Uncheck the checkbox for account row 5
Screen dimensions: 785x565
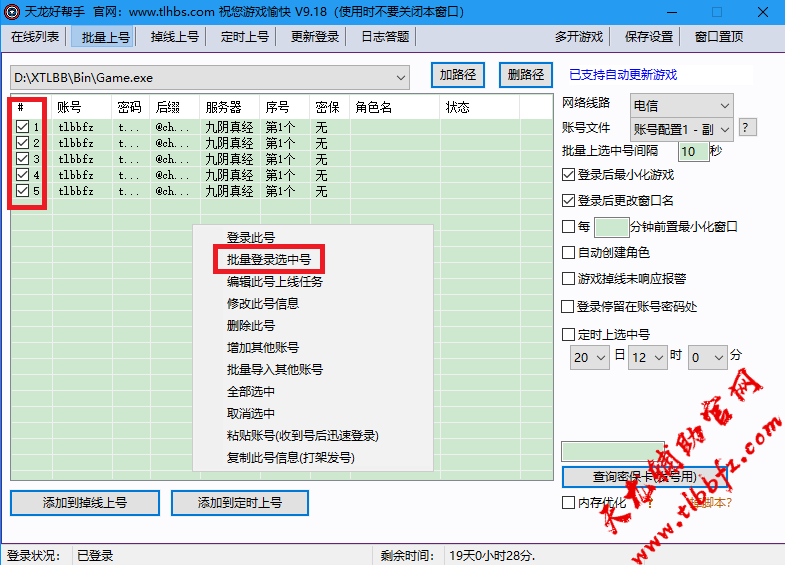pos(23,191)
